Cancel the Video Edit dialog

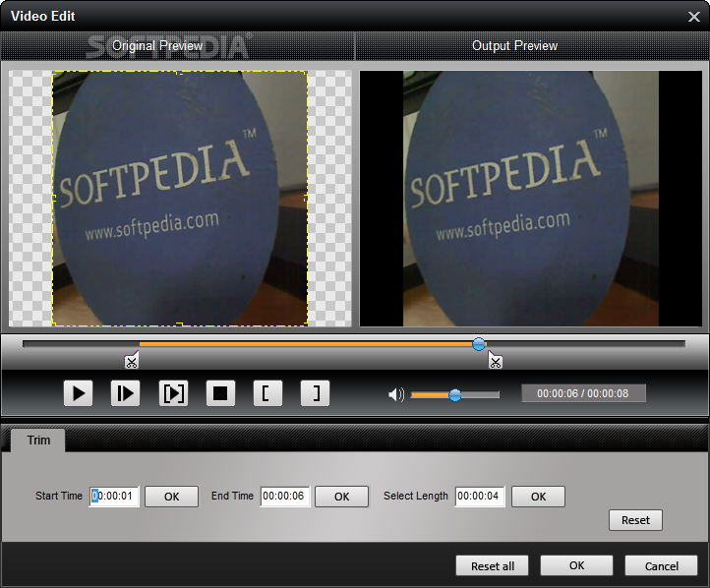pos(661,565)
